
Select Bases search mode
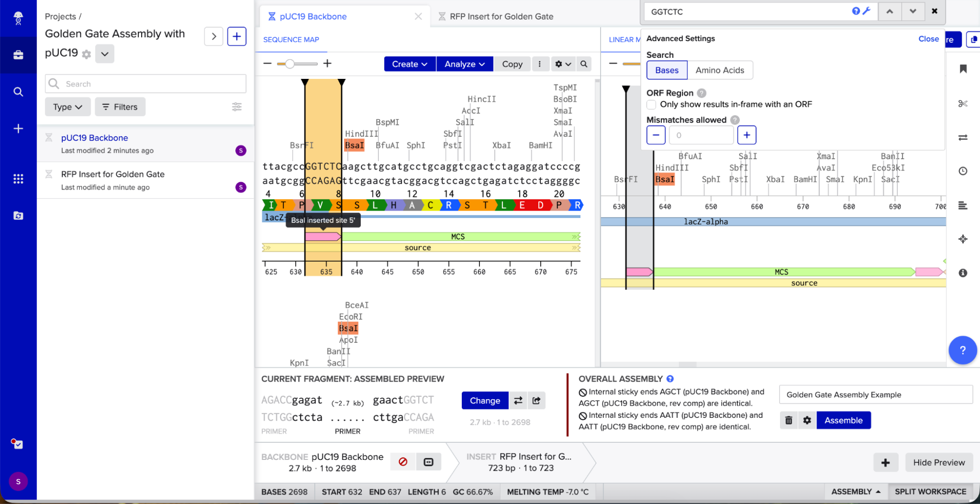(x=667, y=70)
